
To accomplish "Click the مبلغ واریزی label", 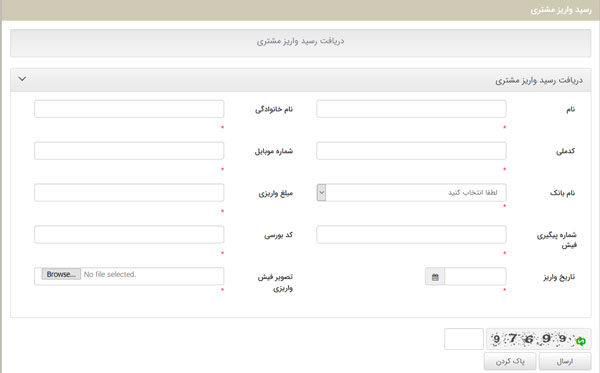I will (276, 194).
